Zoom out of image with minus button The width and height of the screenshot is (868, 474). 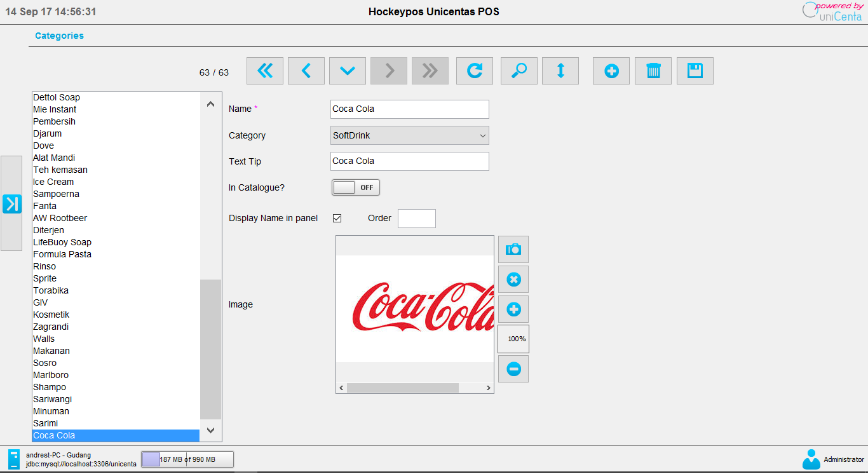click(x=513, y=369)
